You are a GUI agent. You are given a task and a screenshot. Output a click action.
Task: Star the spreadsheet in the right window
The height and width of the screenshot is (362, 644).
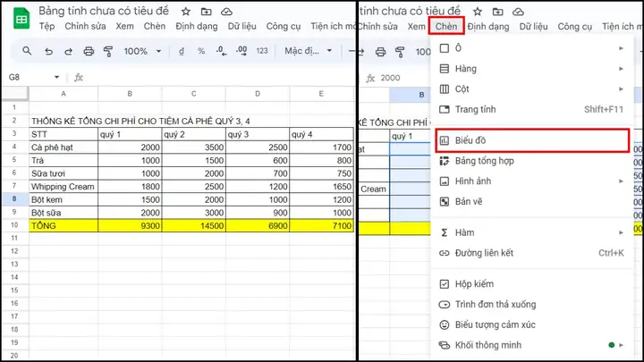tap(478, 12)
